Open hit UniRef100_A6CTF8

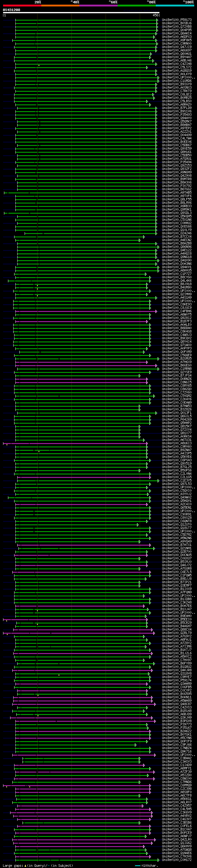tap(177, 795)
